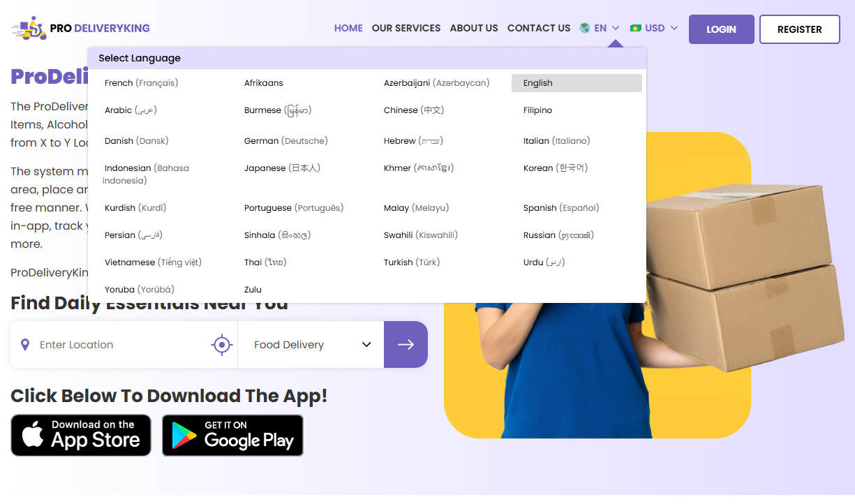Open OUR SERVICES page

[x=406, y=28]
